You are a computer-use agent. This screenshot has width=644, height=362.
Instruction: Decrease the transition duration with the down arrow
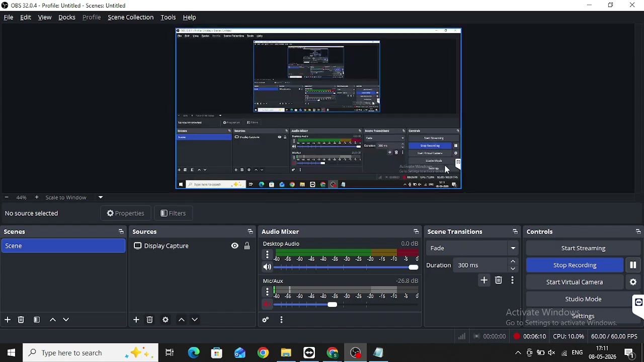coord(513,268)
